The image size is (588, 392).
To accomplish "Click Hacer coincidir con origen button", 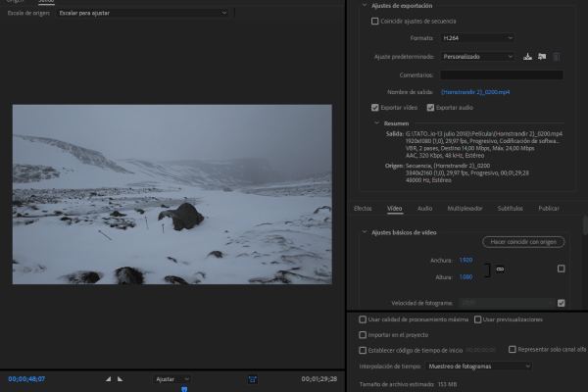I will [523, 242].
